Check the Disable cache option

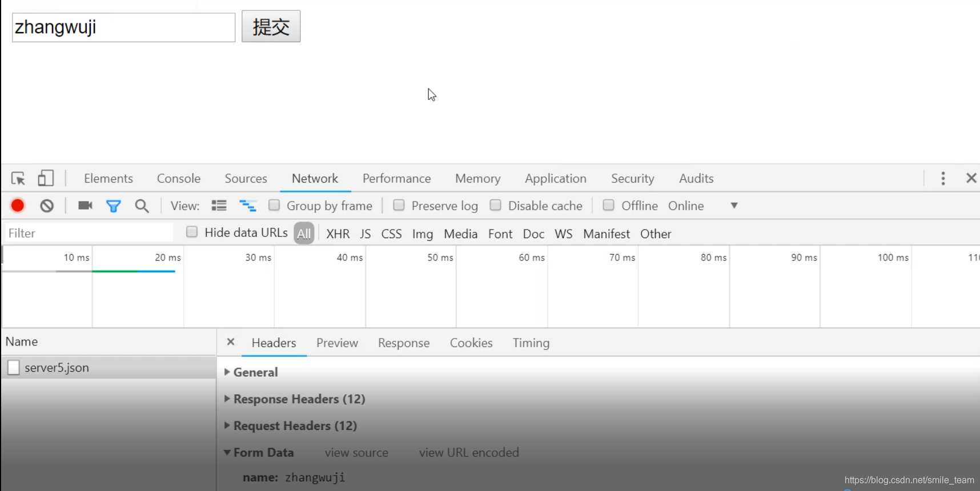[x=496, y=205]
